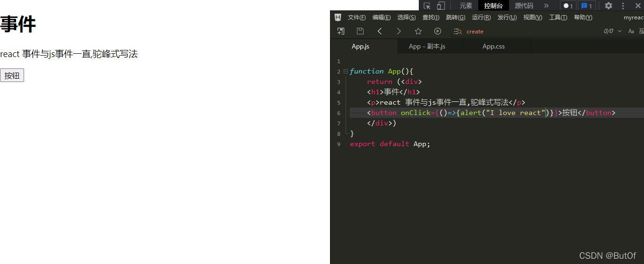Collapse the function App code fold marker

[x=346, y=72]
